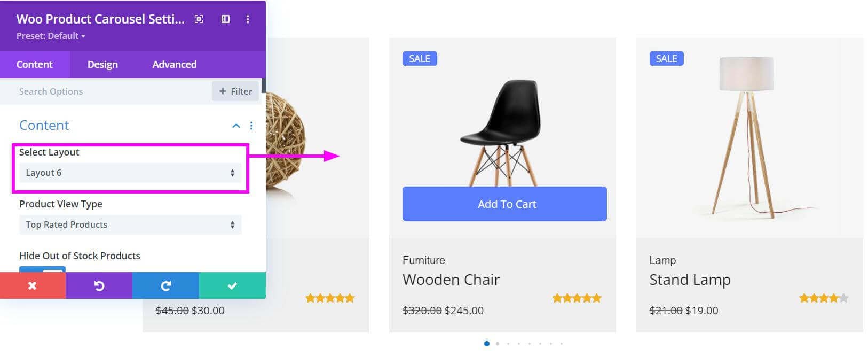Screen dimensions: 868x356
Task: Open the Select Layout dropdown
Action: [x=130, y=173]
